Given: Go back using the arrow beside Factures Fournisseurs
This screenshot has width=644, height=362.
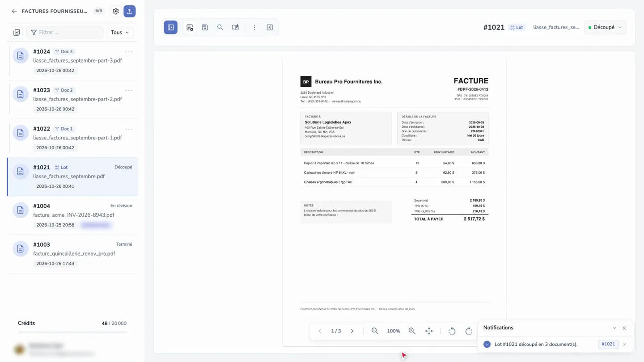Looking at the screenshot, I should point(14,11).
